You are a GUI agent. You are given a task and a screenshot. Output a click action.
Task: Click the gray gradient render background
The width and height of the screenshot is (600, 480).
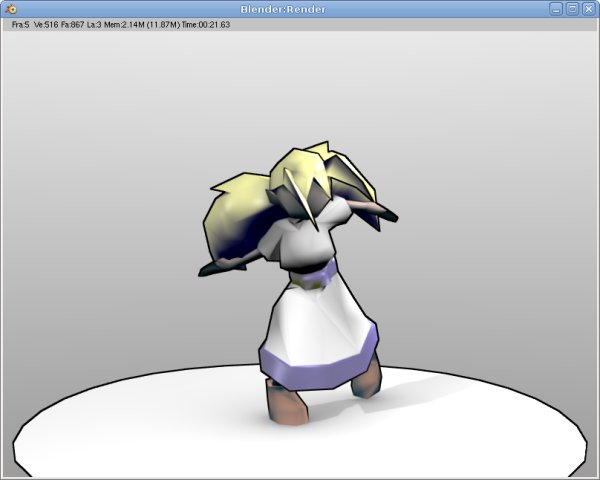click(x=100, y=150)
